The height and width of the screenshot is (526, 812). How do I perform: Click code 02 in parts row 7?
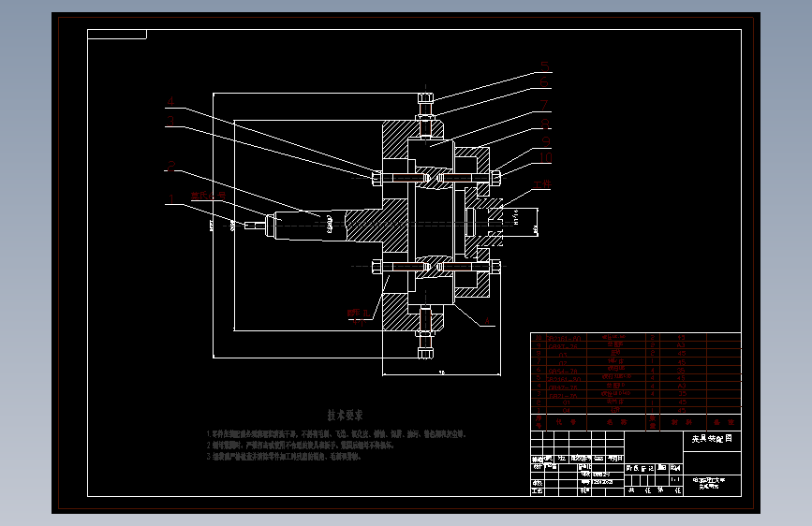pyautogui.click(x=563, y=363)
